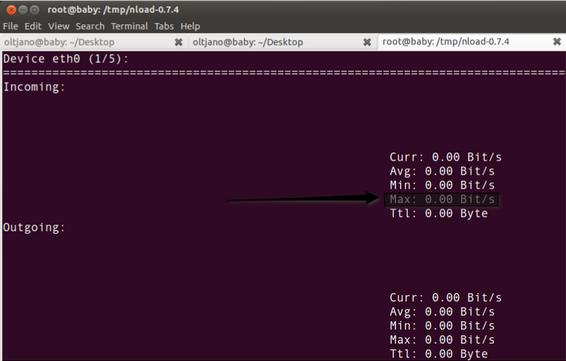The height and width of the screenshot is (361, 566).
Task: Click Outgoing 'Ttl: 0.00 Byte' value
Action: 439,354
